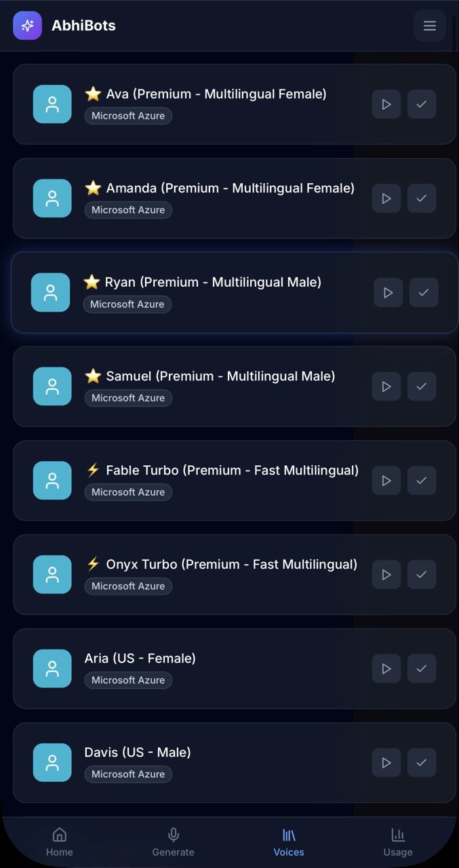Enable the Samuel voice checkmark
Image resolution: width=459 pixels, height=868 pixels.
[421, 387]
